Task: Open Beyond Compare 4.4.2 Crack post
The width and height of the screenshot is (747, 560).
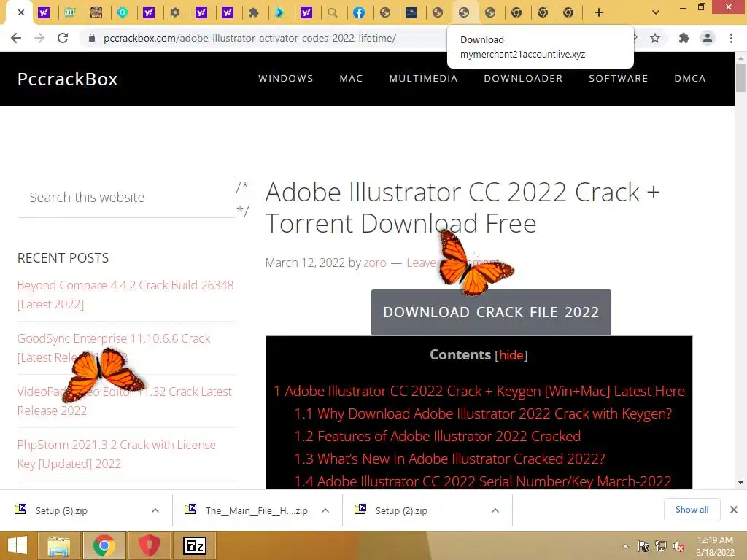Action: click(125, 295)
